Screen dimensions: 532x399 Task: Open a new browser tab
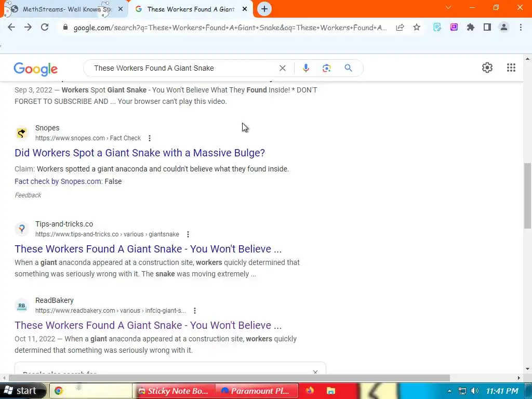pyautogui.click(x=264, y=9)
